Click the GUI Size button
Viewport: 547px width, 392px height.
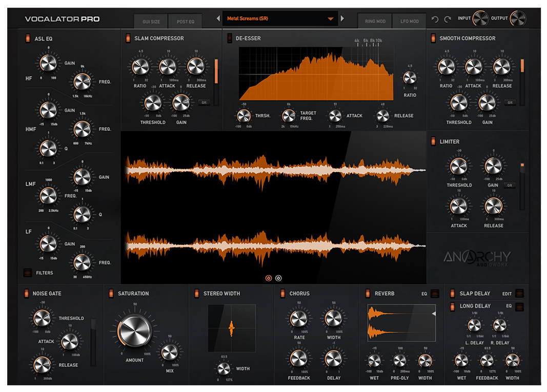(151, 22)
